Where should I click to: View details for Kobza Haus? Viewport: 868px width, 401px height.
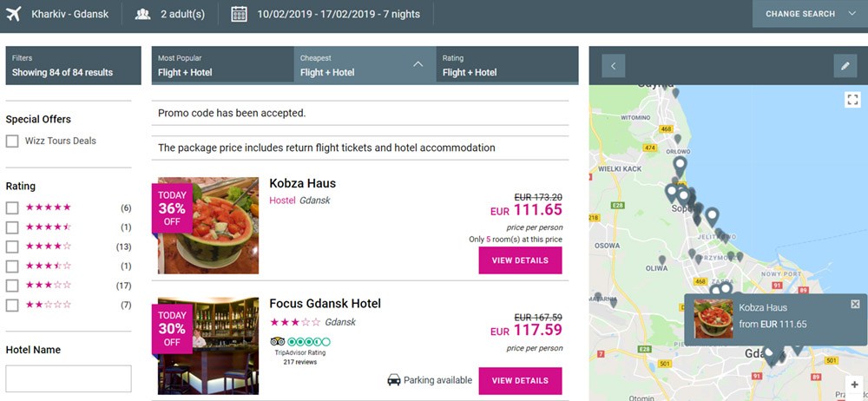click(520, 260)
